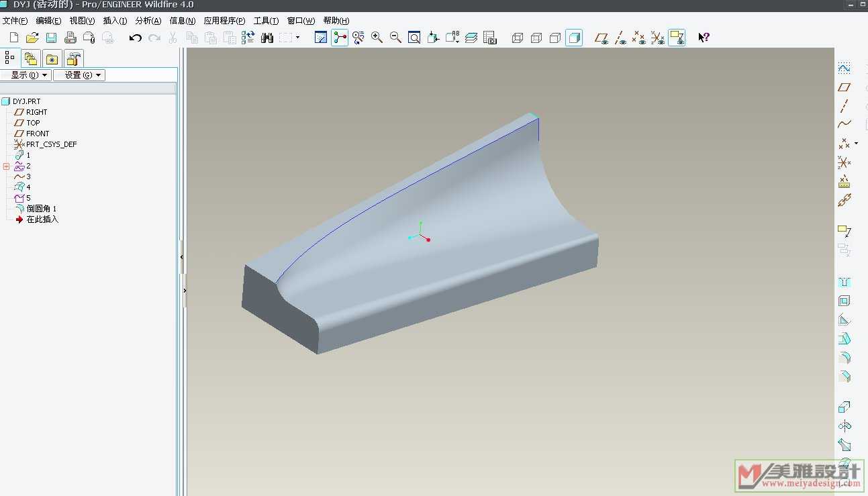Image resolution: width=868 pixels, height=496 pixels.
Task: Collapse the model tree panel with the sash arrow
Action: pyautogui.click(x=182, y=257)
